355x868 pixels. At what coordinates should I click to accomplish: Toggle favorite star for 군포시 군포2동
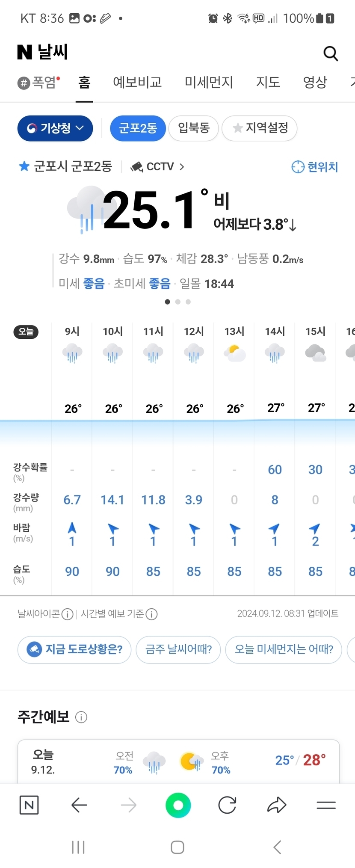click(x=24, y=166)
